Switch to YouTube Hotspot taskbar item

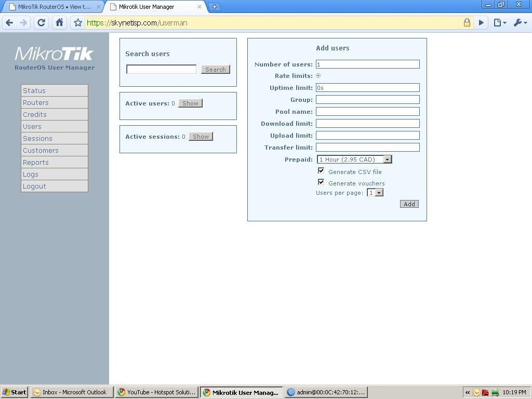(x=157, y=392)
